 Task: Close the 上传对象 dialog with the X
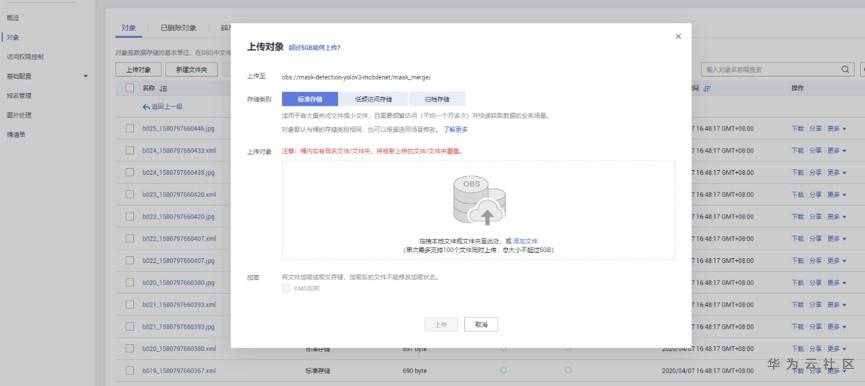[678, 36]
